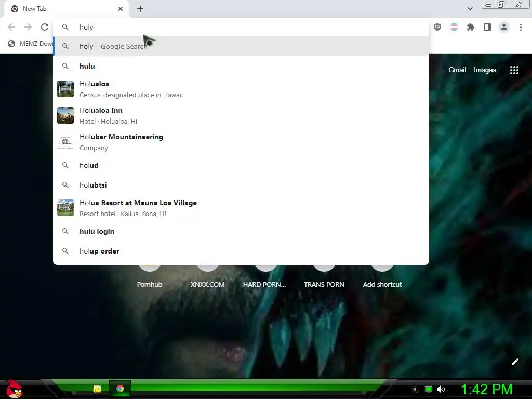Open the file manager taskbar icon
This screenshot has height=399, width=532.
[x=97, y=389]
